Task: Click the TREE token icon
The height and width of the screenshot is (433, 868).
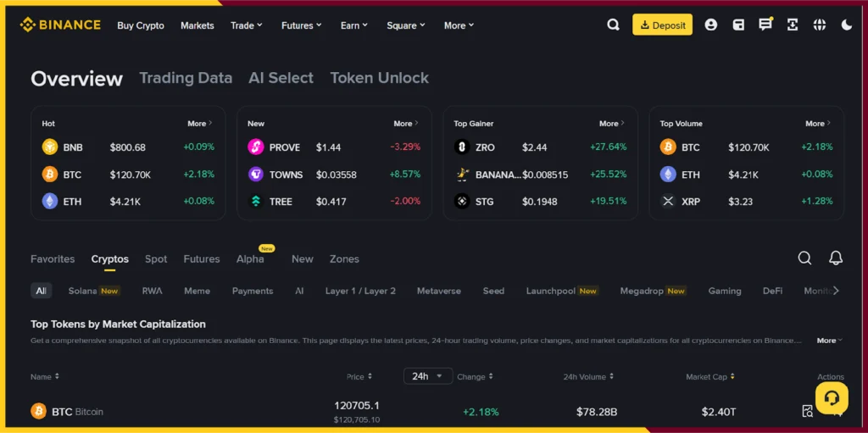Action: click(256, 201)
